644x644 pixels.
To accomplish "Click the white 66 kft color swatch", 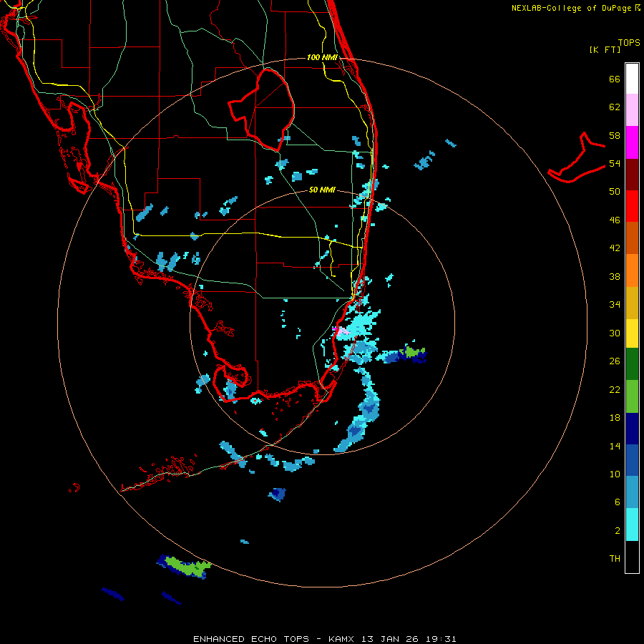I will coord(632,79).
